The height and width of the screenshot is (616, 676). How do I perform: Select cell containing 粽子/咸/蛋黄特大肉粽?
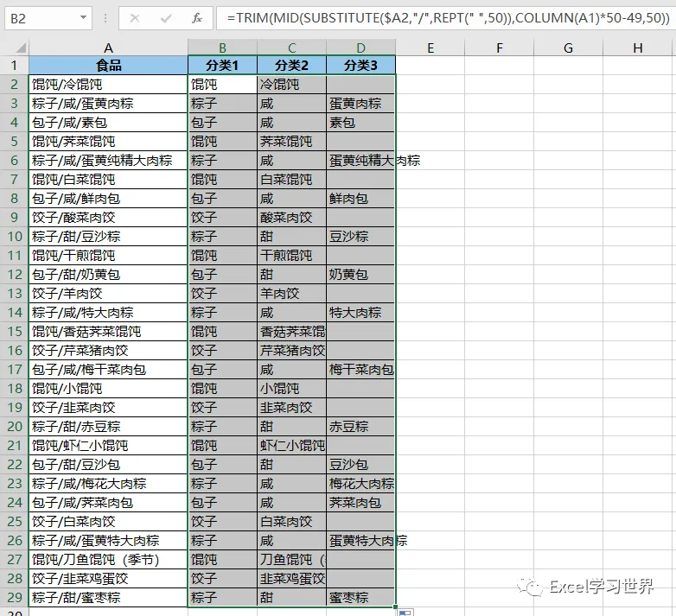coord(108,541)
